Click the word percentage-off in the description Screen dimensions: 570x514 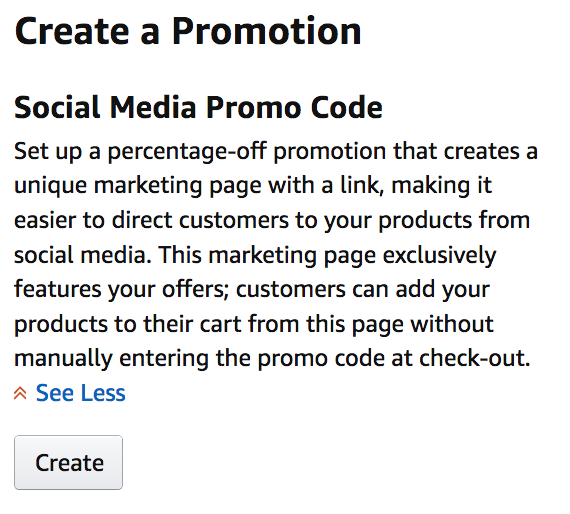(x=187, y=151)
